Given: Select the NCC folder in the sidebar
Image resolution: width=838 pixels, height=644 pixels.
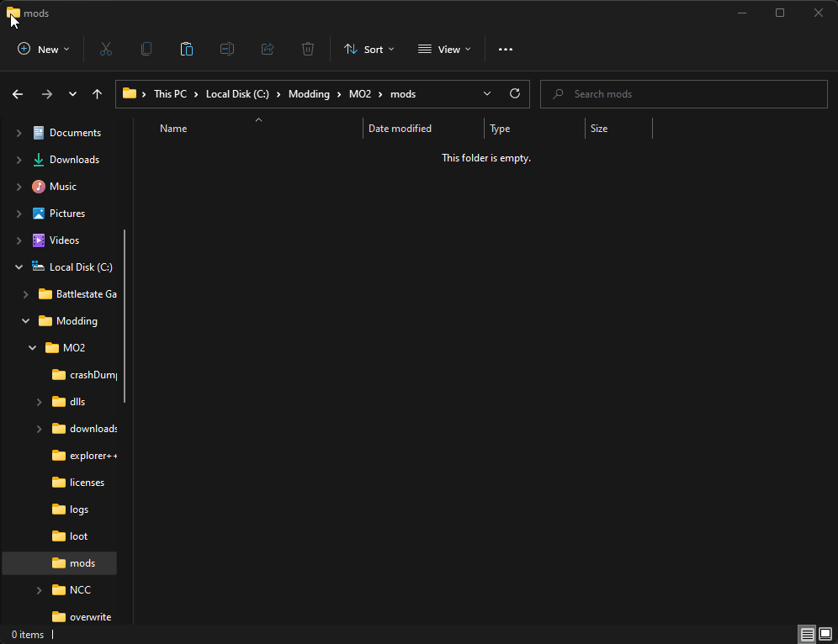Looking at the screenshot, I should pyautogui.click(x=78, y=589).
